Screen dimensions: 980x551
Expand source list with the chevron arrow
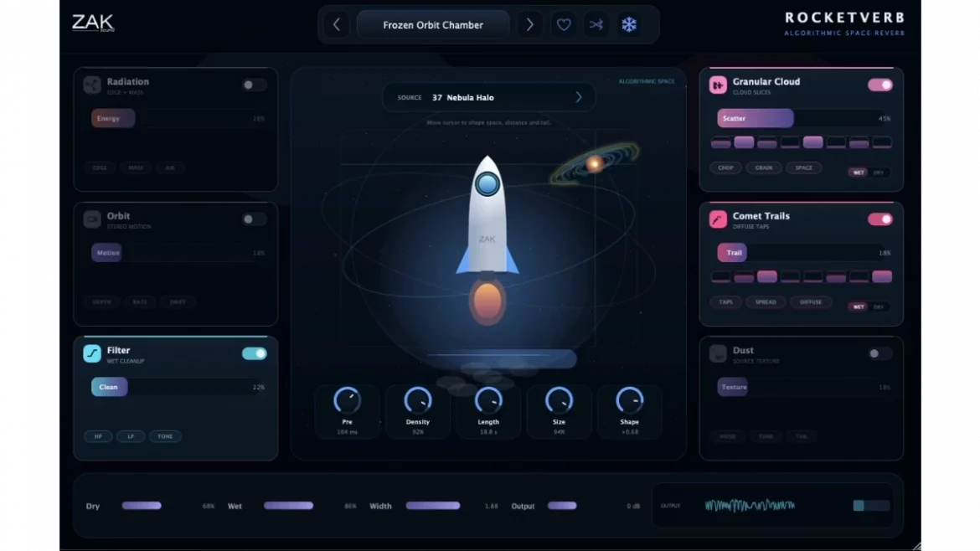579,97
